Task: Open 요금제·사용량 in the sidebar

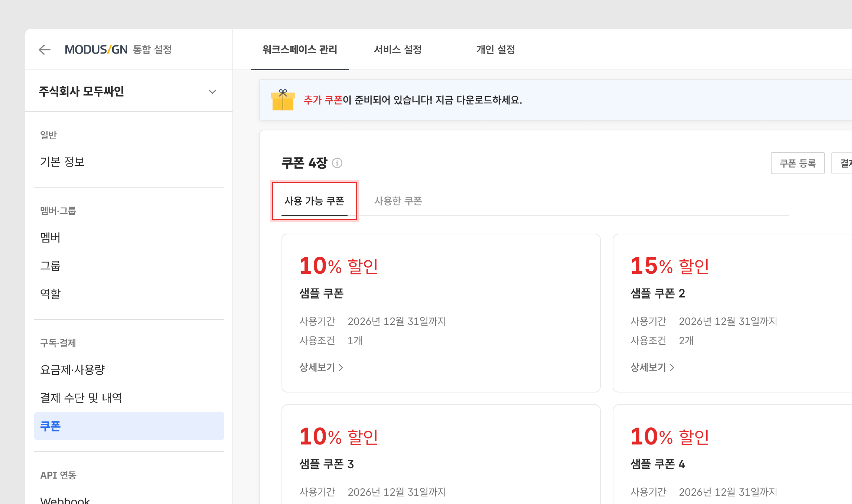Action: [73, 370]
